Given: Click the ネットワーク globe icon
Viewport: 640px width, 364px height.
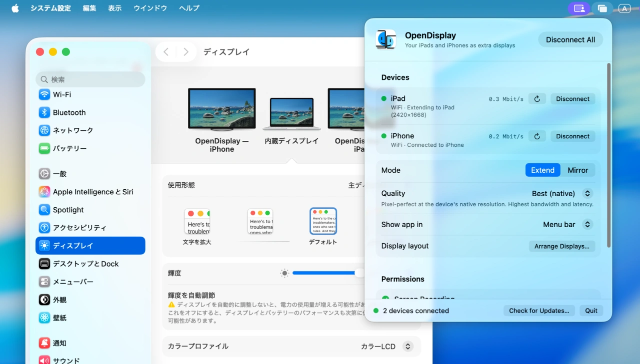Looking at the screenshot, I should point(44,130).
